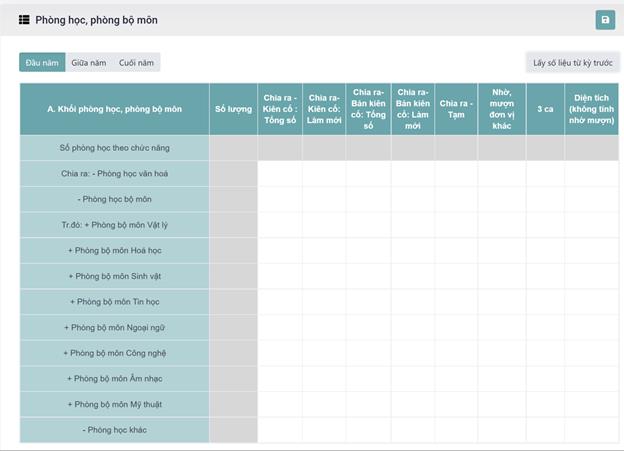Image resolution: width=624 pixels, height=451 pixels.
Task: Select Chia ra Tạm cell for Phòng bộ môn Sinh vật
Action: click(x=456, y=276)
